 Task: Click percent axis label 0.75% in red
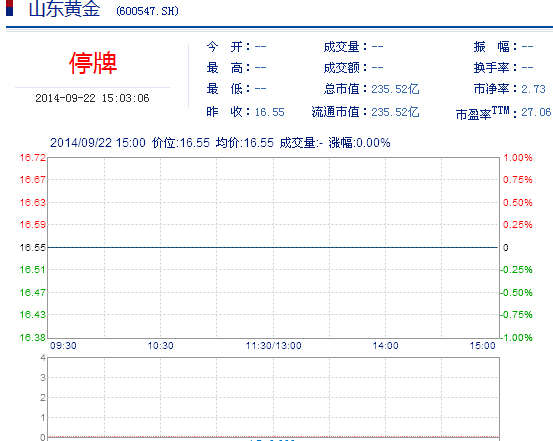(518, 180)
